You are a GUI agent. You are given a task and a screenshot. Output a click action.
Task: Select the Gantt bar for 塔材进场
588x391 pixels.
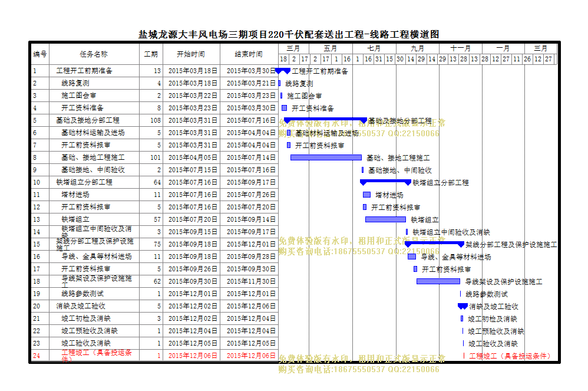(366, 195)
